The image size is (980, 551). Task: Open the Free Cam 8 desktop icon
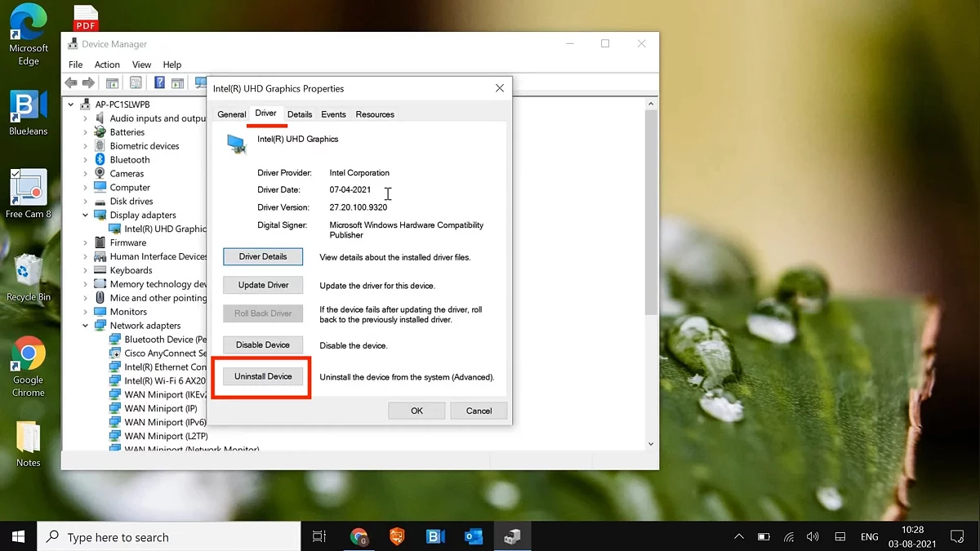point(28,193)
